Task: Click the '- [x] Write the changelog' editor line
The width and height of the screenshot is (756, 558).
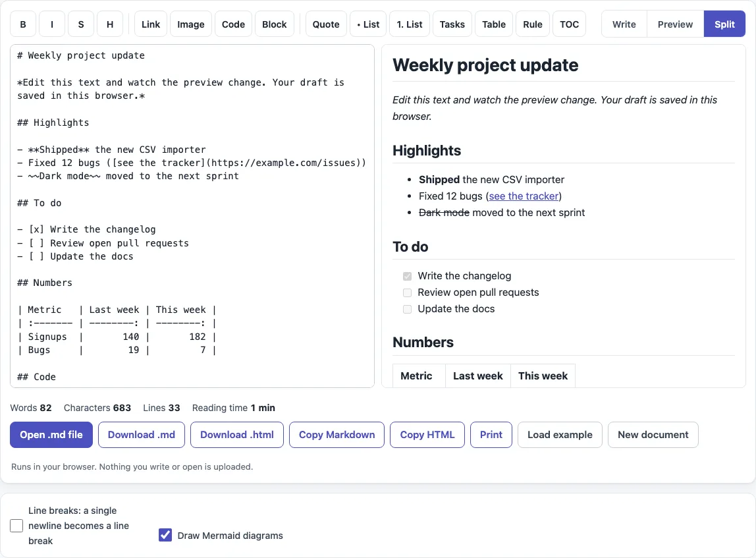Action: 86,229
